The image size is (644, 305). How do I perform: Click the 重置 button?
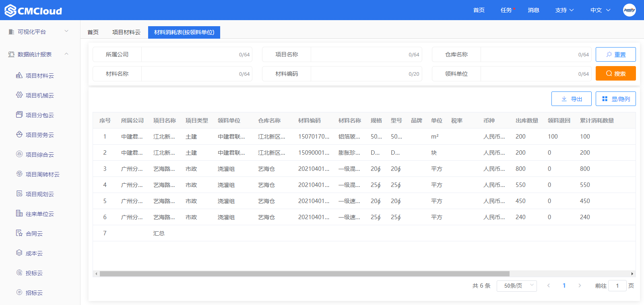pyautogui.click(x=616, y=54)
